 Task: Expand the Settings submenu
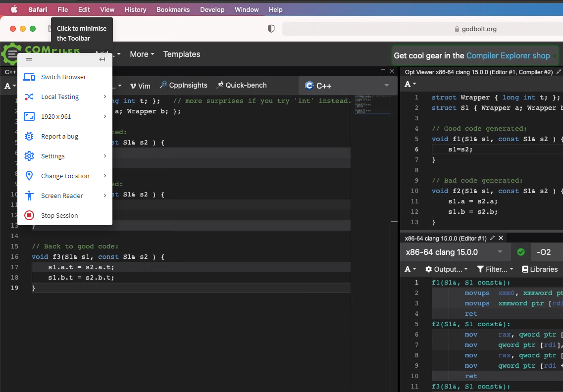point(56,156)
